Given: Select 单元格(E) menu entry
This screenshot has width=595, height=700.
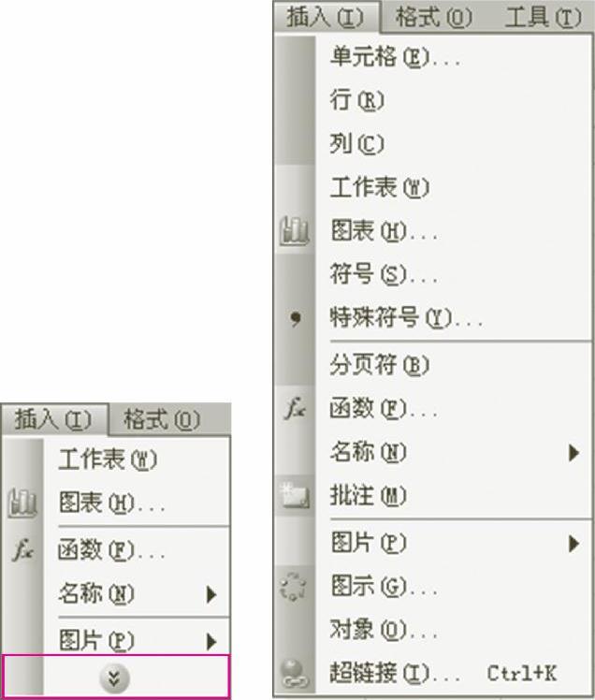Looking at the screenshot, I should (455, 57).
